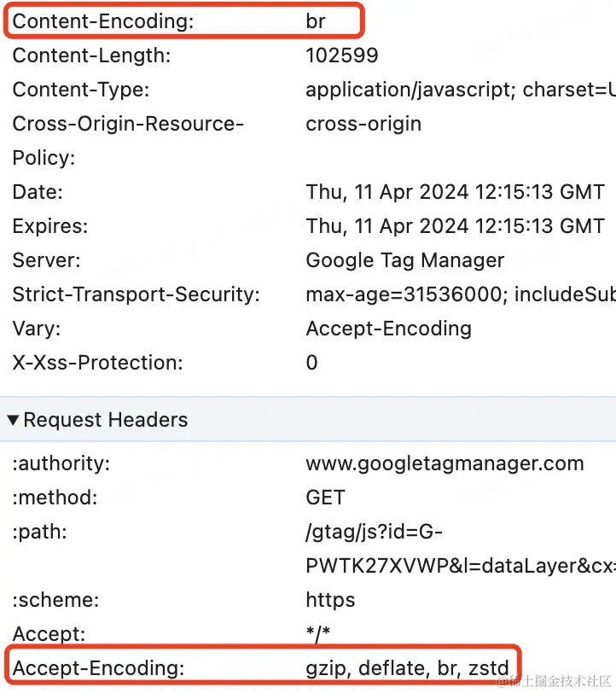The height and width of the screenshot is (693, 616).
Task: Select the Content-Encoding header name
Action: pos(103,21)
